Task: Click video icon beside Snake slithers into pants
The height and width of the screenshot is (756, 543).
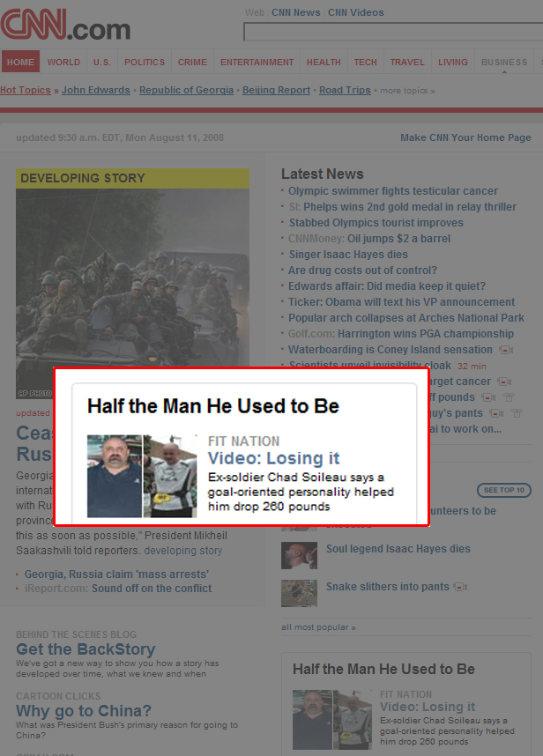Action: (x=460, y=587)
